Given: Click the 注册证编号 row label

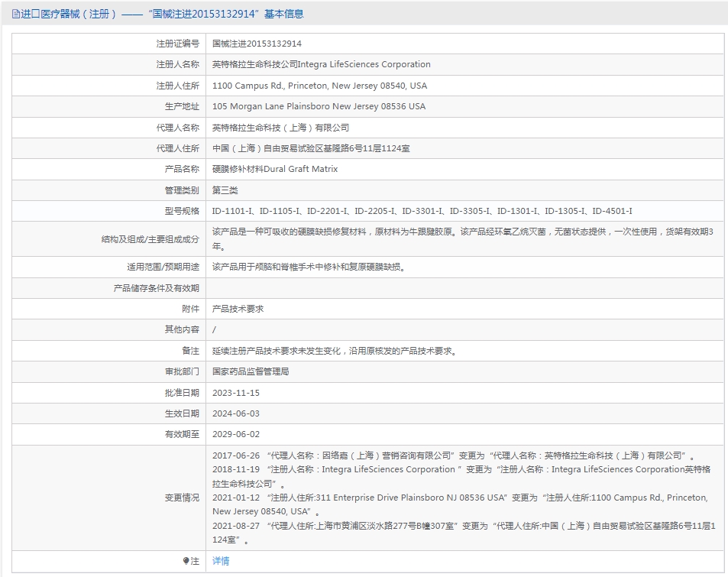Looking at the screenshot, I should (x=178, y=44).
